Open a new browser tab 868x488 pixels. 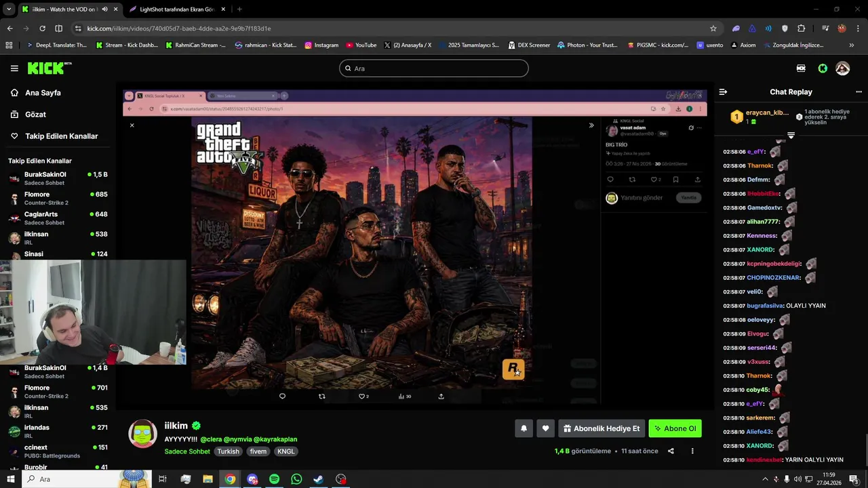[x=239, y=9]
